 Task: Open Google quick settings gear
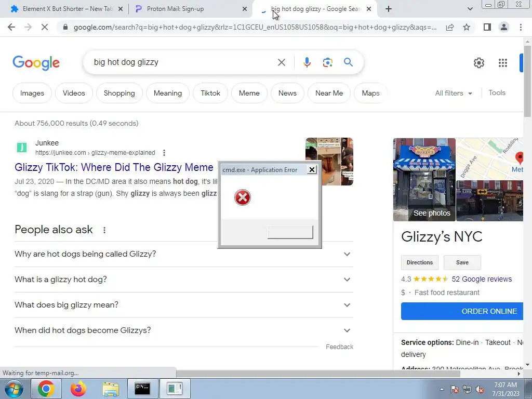[x=478, y=63]
